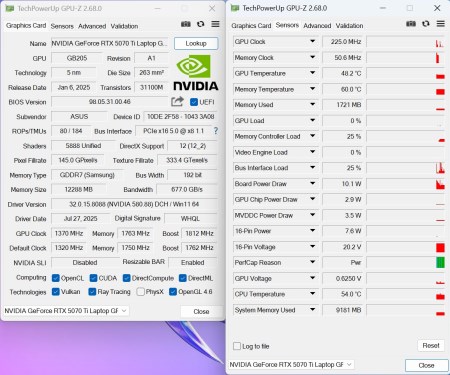Enable the Log to file checkbox
The height and width of the screenshot is (375, 450).
coord(237,346)
